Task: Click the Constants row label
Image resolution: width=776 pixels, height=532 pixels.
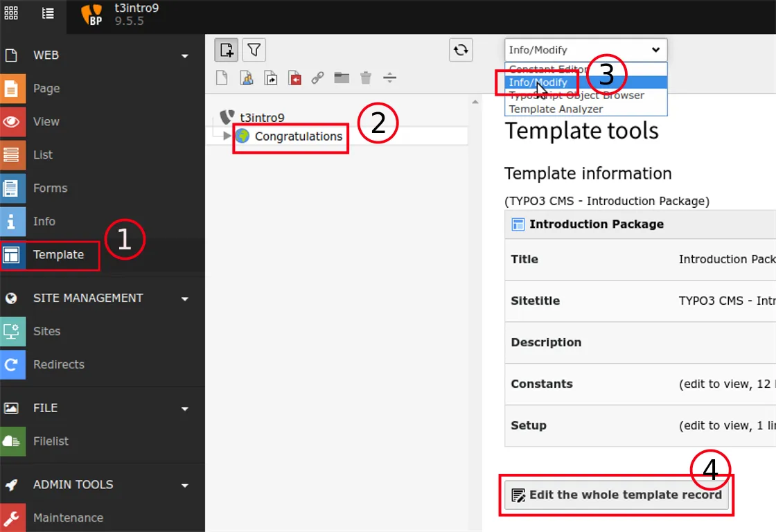Action: click(x=541, y=384)
